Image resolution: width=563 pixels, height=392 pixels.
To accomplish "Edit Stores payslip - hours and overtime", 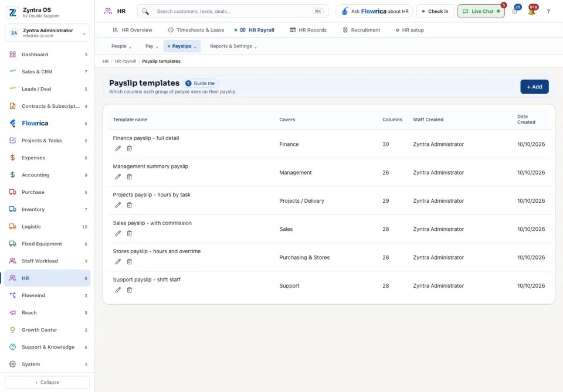I will (118, 262).
